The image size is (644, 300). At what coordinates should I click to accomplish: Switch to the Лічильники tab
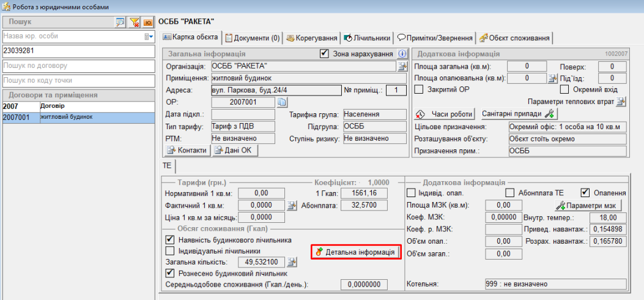[x=367, y=38]
